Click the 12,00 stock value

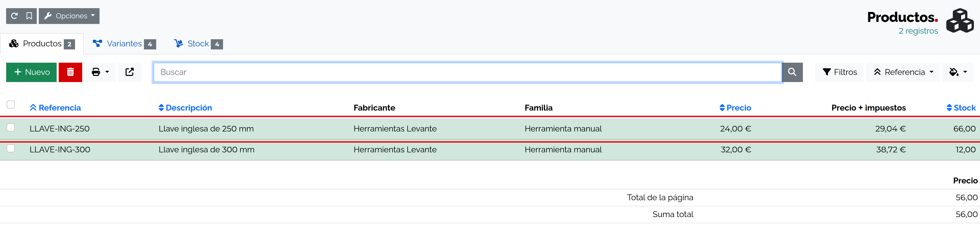coord(965,150)
